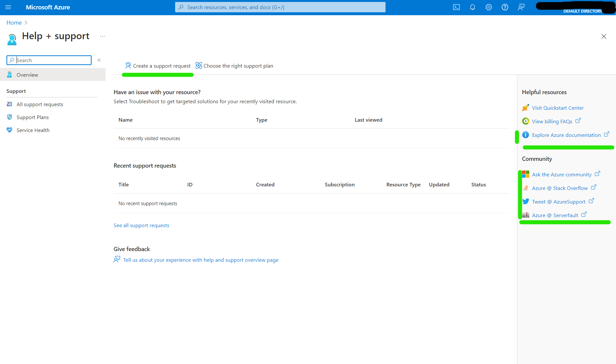Click the Microsoft logo community icon
Image resolution: width=616 pixels, height=364 pixels.
point(526,174)
